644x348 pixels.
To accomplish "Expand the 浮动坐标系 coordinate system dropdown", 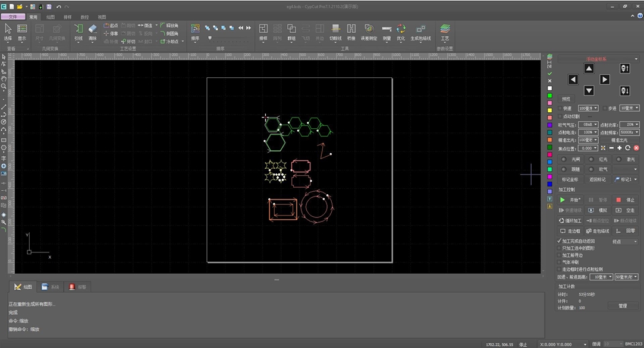I will [x=598, y=59].
